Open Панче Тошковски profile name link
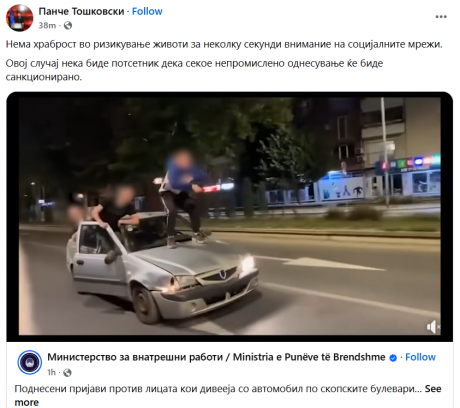Viewport: 460px width, 408px height. pos(81,11)
